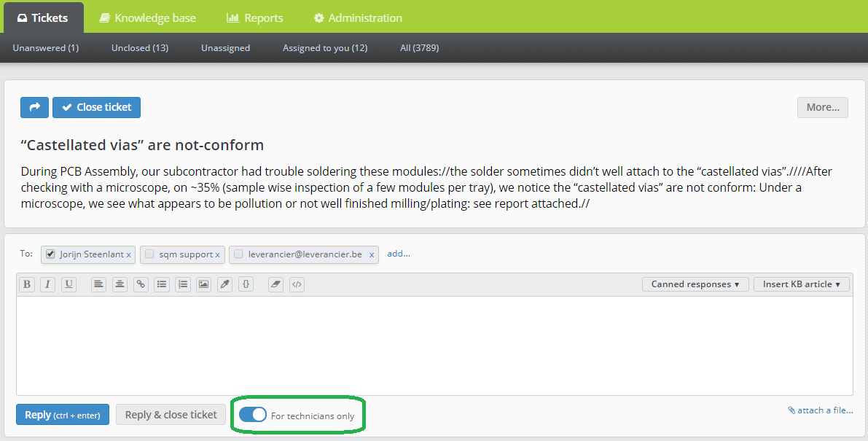
Task: Apply italic formatting in the reply editor
Action: [x=47, y=284]
